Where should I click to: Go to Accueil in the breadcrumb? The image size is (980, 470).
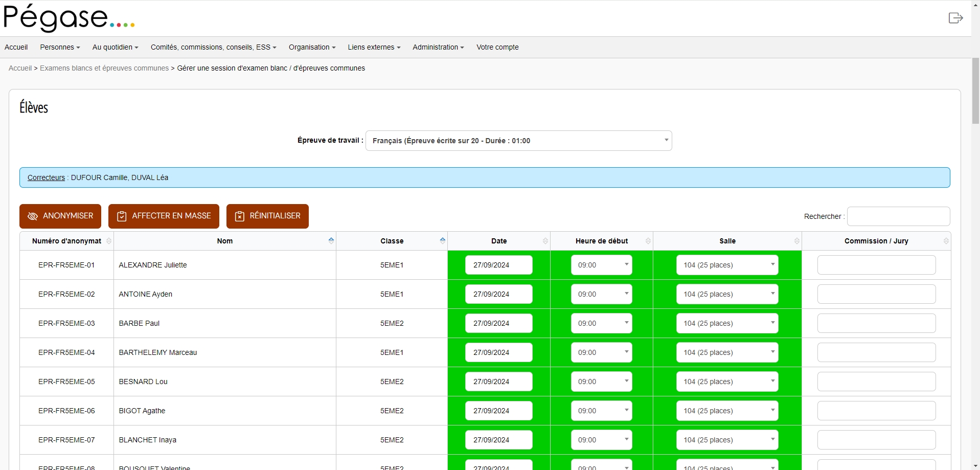(20, 68)
